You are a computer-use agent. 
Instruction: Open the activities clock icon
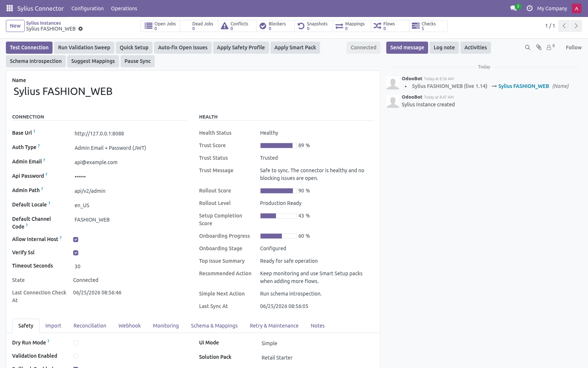coord(530,8)
